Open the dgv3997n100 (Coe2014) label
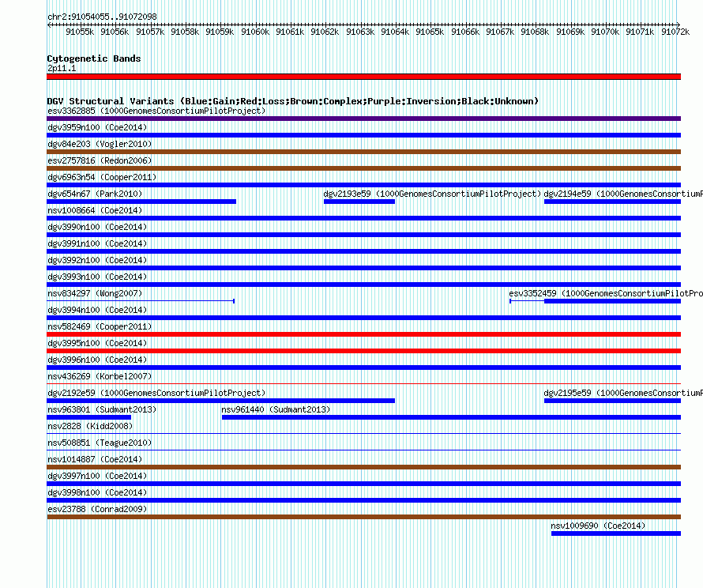 coord(97,476)
